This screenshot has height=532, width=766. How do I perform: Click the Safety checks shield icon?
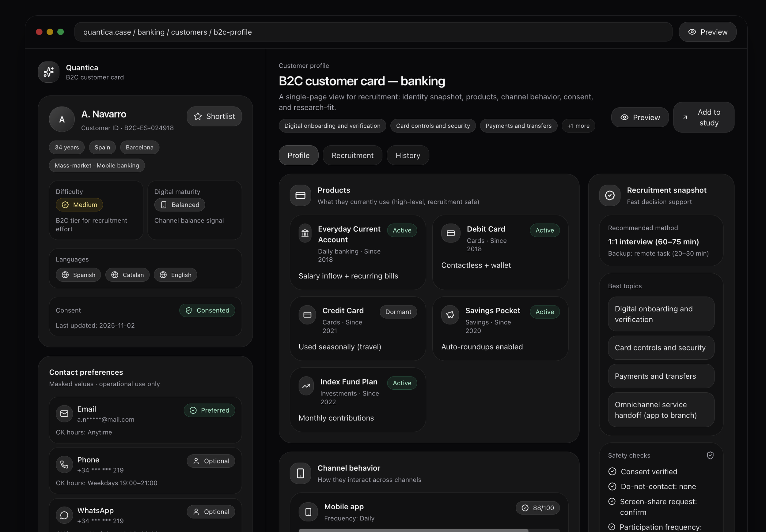point(710,455)
